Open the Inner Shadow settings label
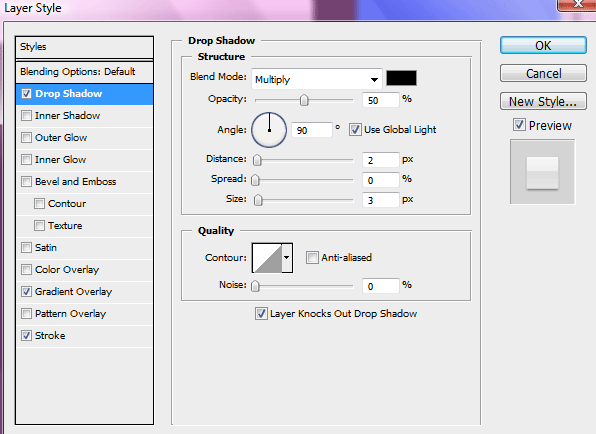 (67, 116)
